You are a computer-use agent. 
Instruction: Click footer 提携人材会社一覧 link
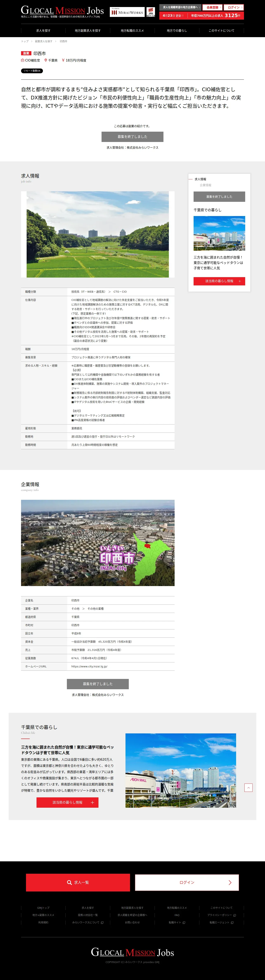(x=88, y=915)
